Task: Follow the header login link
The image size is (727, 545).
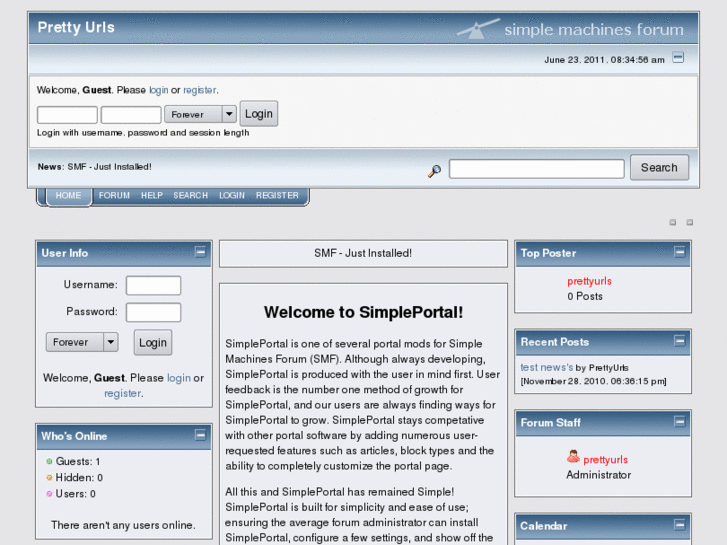Action: point(159,90)
